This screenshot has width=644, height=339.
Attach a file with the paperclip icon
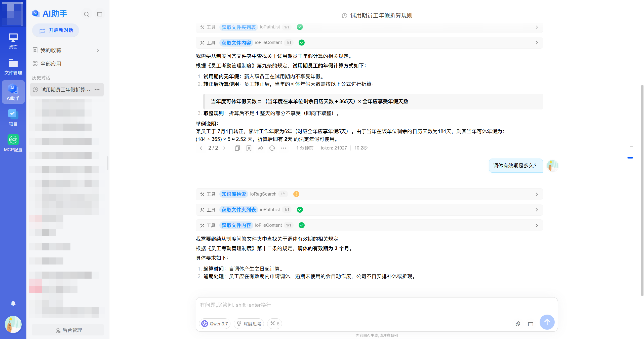[x=518, y=324]
